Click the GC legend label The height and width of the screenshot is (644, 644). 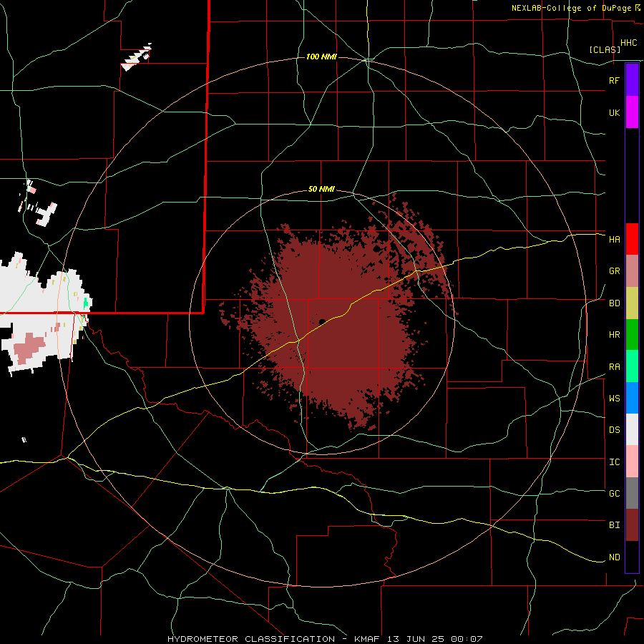click(614, 494)
